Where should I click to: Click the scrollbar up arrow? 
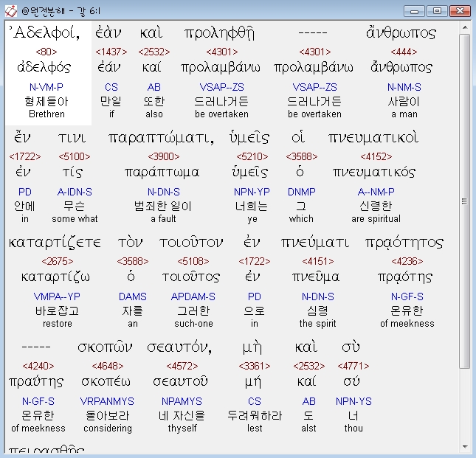click(x=465, y=27)
